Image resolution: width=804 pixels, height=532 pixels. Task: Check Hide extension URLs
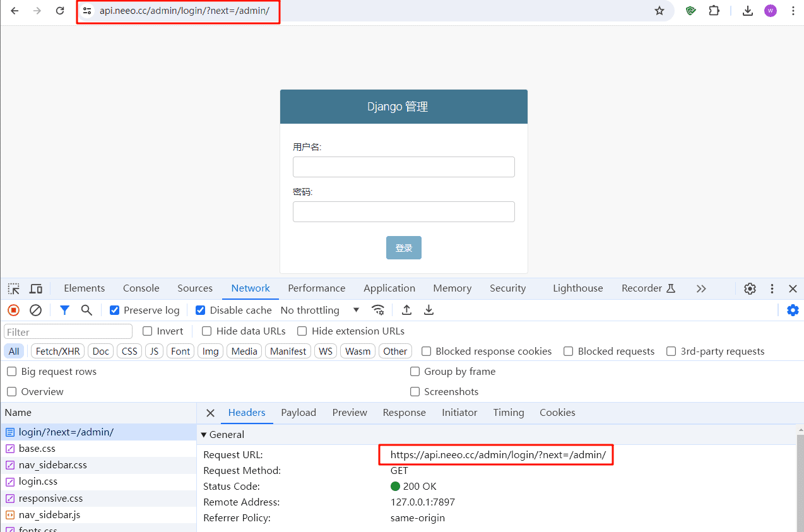pyautogui.click(x=302, y=331)
